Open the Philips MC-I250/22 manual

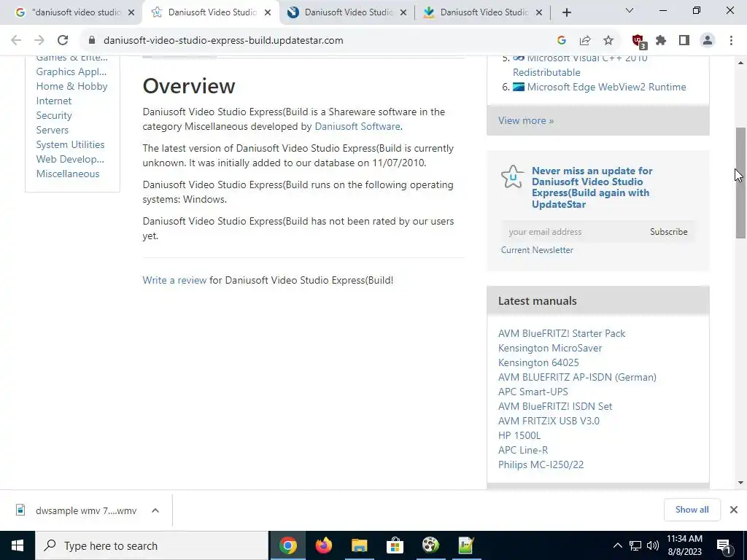(x=541, y=464)
